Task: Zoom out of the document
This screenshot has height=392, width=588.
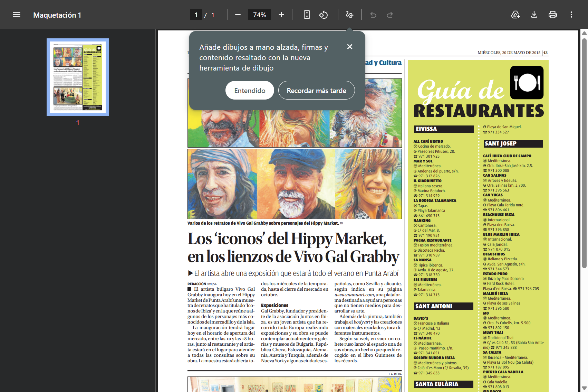Action: [x=238, y=15]
